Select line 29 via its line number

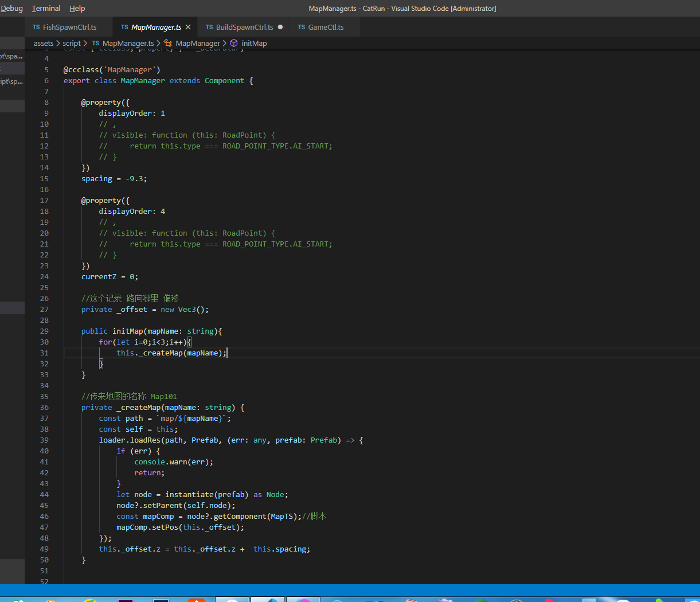pyautogui.click(x=44, y=331)
